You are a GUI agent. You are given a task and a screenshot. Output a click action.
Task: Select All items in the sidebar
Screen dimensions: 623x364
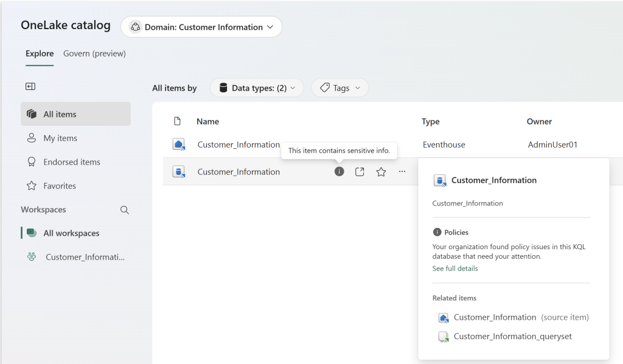pos(75,114)
